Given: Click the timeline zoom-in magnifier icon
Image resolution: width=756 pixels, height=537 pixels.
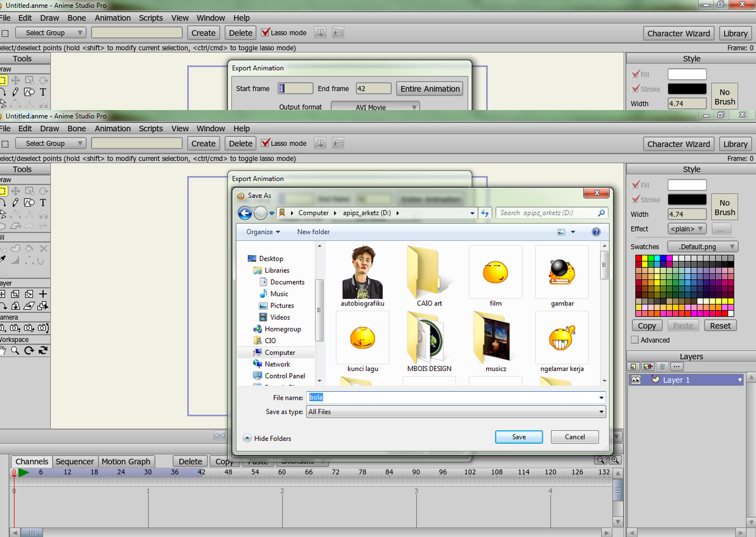Looking at the screenshot, I should tap(615, 460).
